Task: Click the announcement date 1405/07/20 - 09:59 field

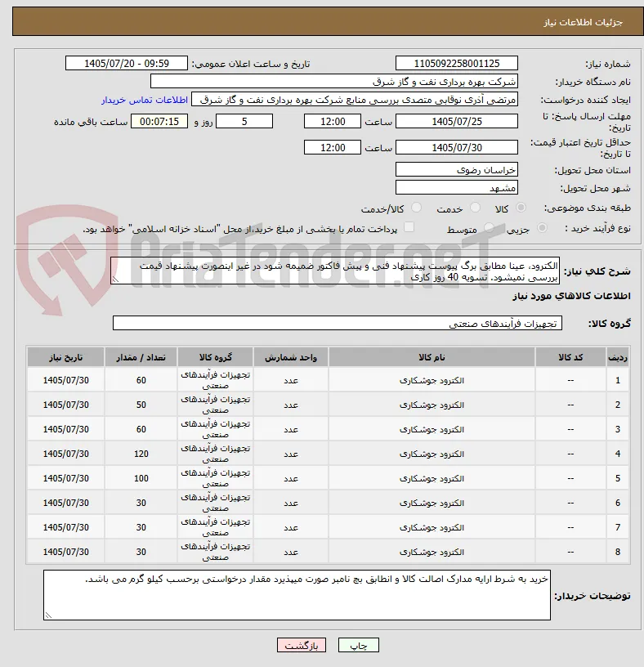Action: click(x=127, y=64)
